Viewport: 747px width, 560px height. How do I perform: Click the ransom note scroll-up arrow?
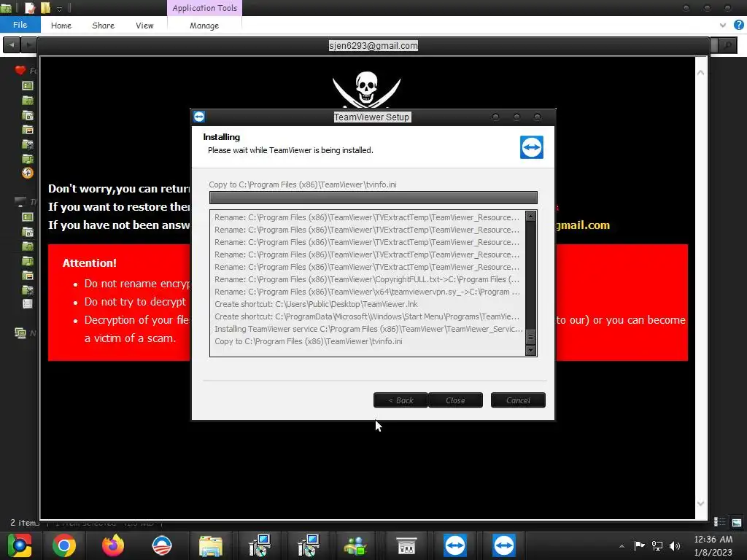pyautogui.click(x=701, y=73)
